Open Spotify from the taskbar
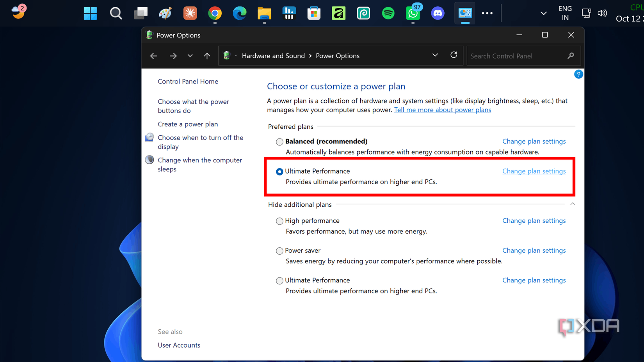 coord(388,13)
